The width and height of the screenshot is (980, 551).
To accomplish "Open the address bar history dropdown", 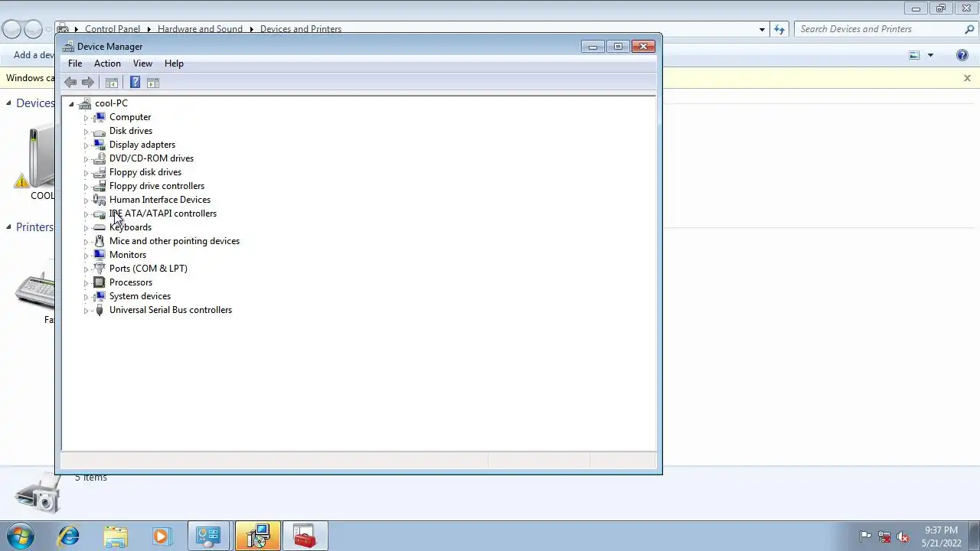I will pyautogui.click(x=762, y=29).
